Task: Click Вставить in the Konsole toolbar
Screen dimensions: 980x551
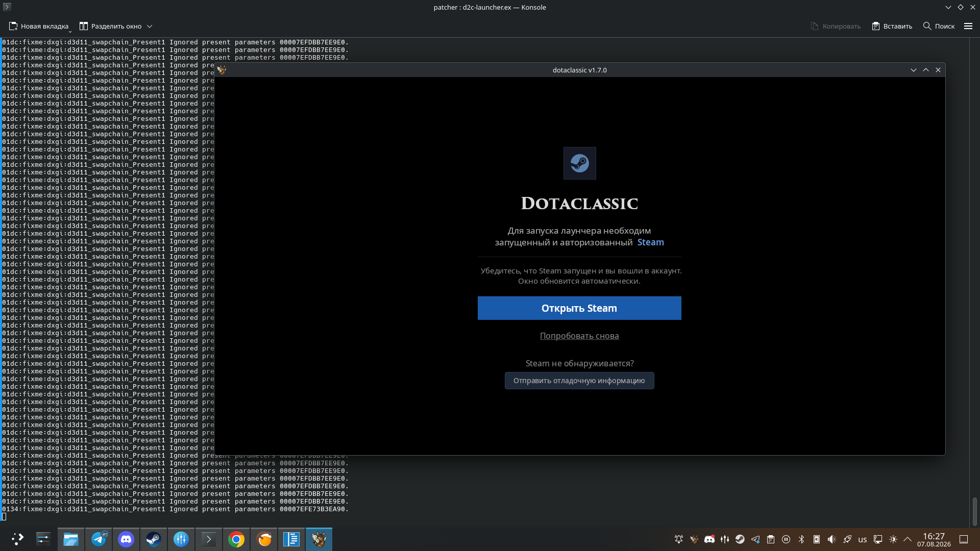Action: pos(892,26)
